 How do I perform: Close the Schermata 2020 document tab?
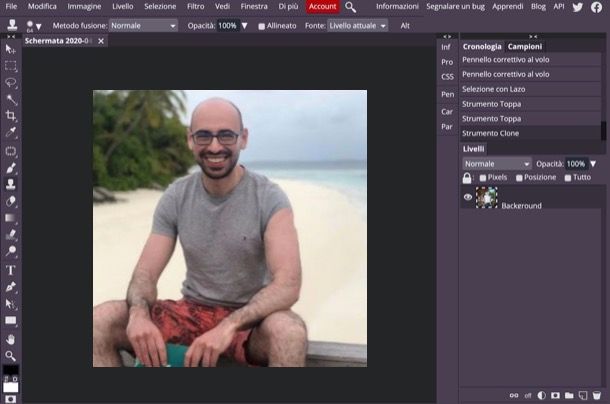[x=101, y=41]
